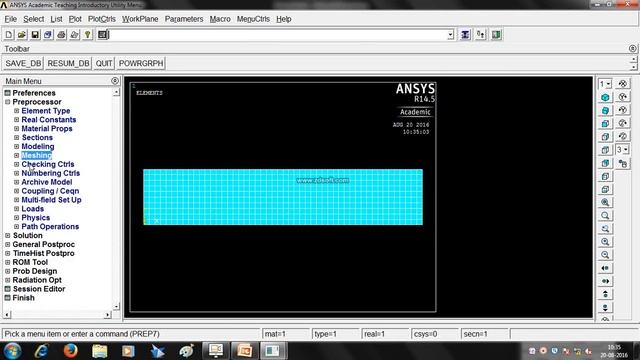Open the command input history dropdown arrow
The width and height of the screenshot is (640, 360).
pos(450,35)
